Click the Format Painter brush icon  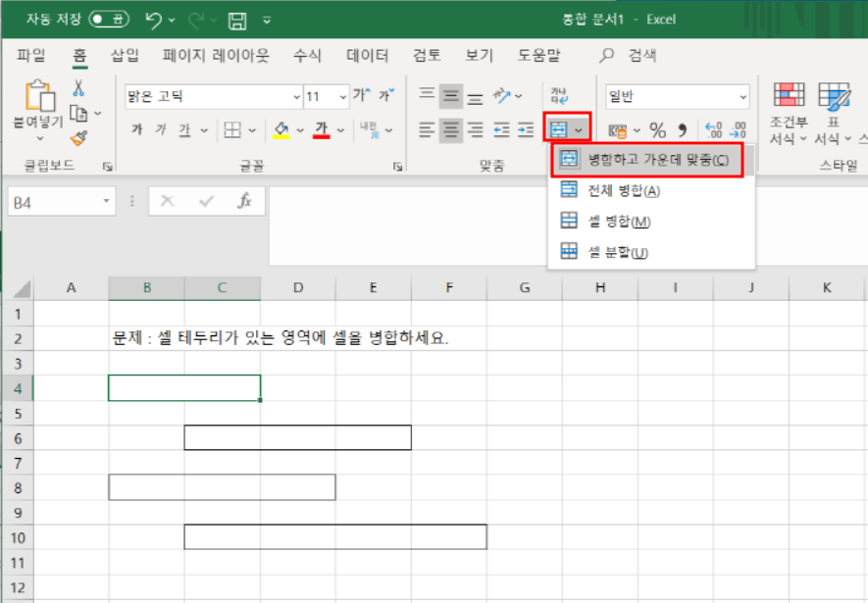(78, 137)
